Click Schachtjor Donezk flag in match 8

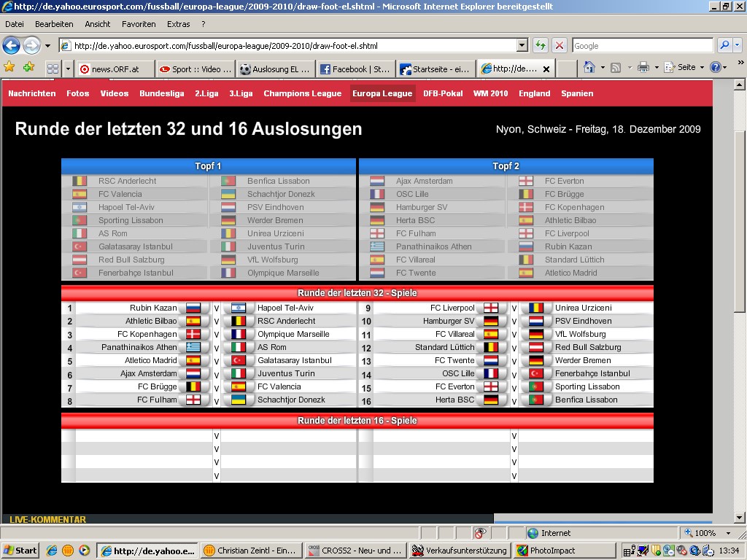[x=239, y=400]
